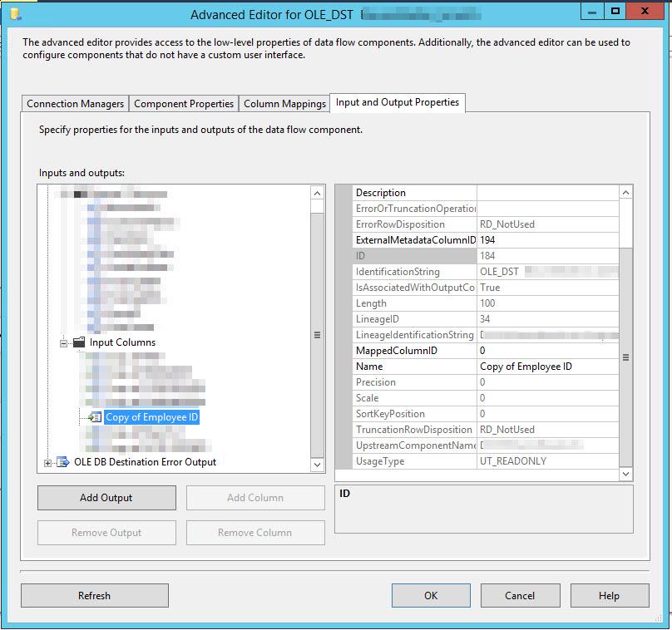672x630 pixels.
Task: Edit the ExternalMetadataColumnID value 194
Action: coord(548,240)
